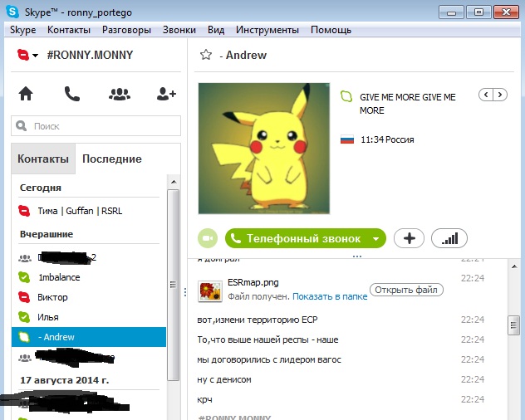Click the ESRmap.png file thumbnail icon

(x=210, y=291)
